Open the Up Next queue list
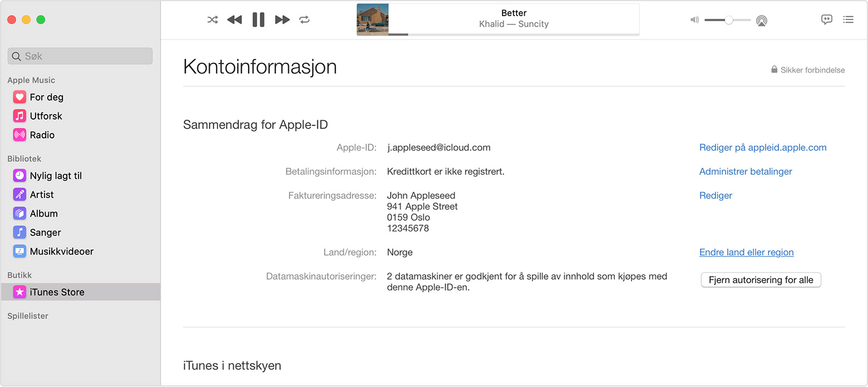 (848, 19)
